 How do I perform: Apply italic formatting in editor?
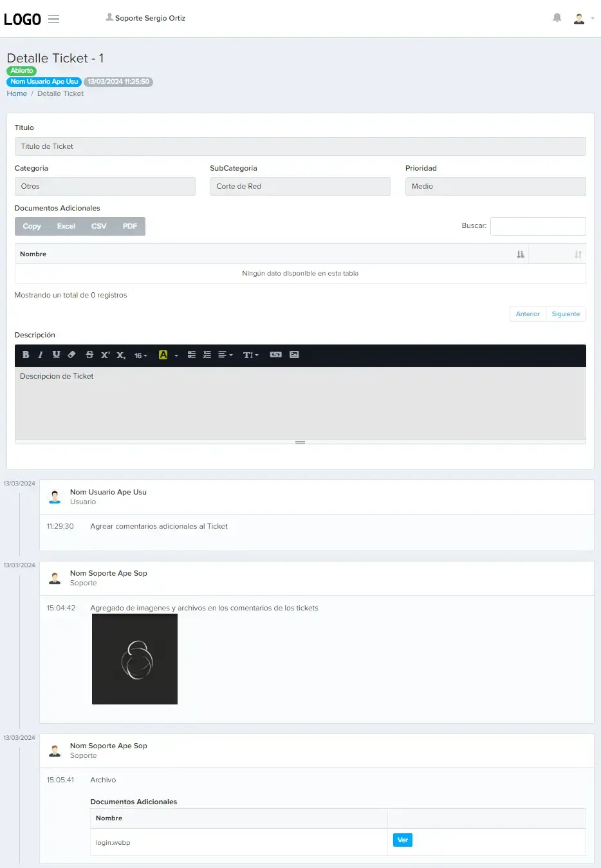[x=41, y=355]
